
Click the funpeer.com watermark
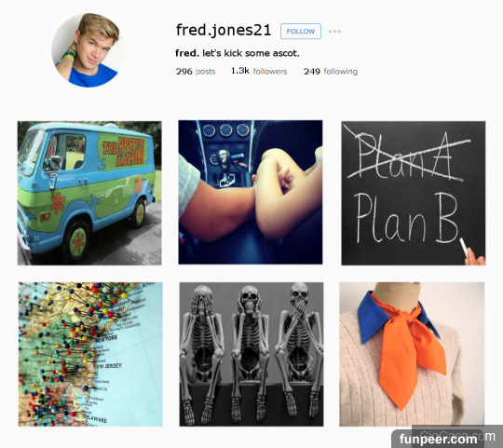click(438, 439)
